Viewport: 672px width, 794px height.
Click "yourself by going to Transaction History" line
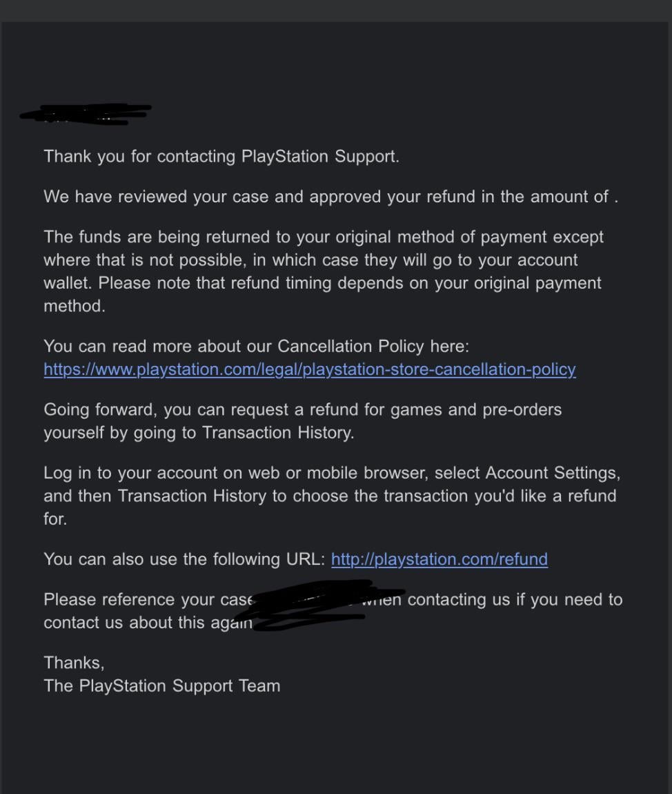[x=199, y=433]
